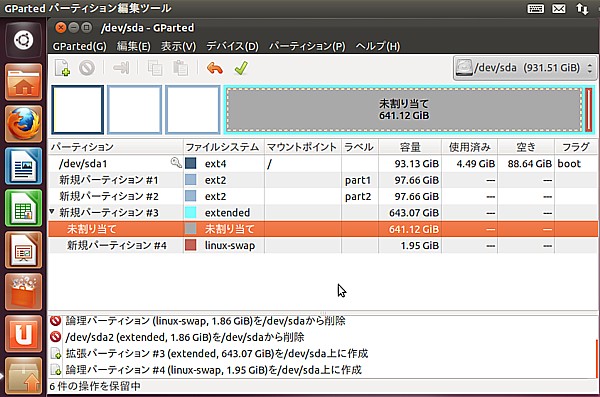Click the 空き column header
The image size is (600, 397).
[x=526, y=147]
